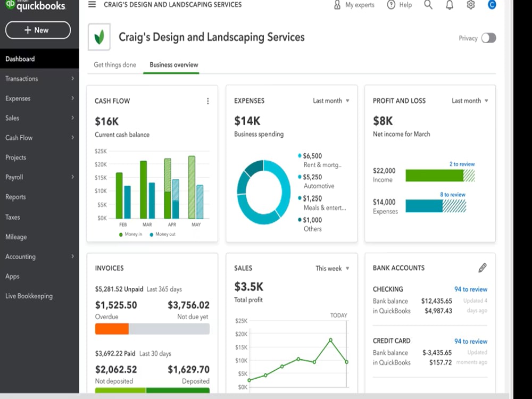Click the $3.5K total profit value
This screenshot has width=532, height=399.
pyautogui.click(x=248, y=287)
